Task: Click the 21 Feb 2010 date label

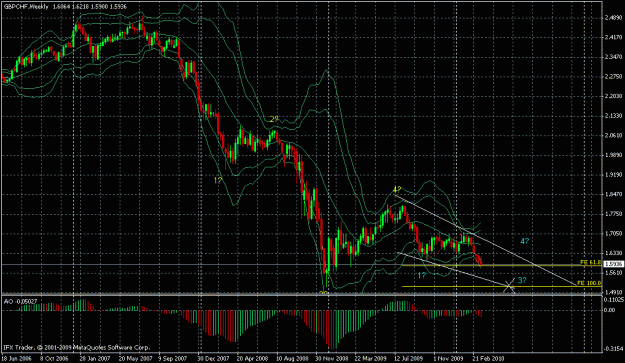Action: coord(488,358)
